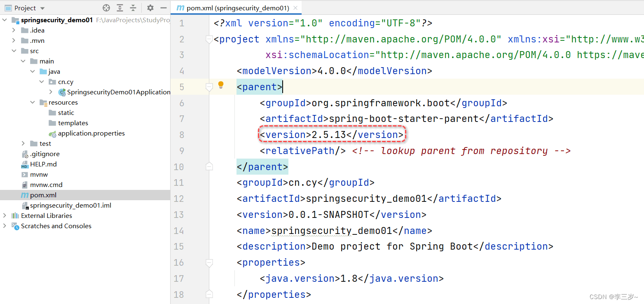
Task: Click the springsecurity_demo01.iml file icon
Action: 25,206
